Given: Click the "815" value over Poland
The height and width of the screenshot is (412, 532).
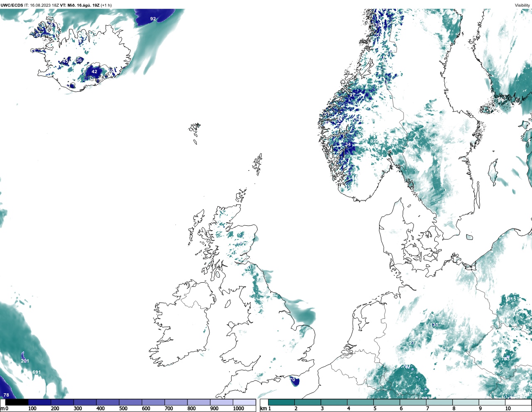Looking at the screenshot, I should (512, 299).
